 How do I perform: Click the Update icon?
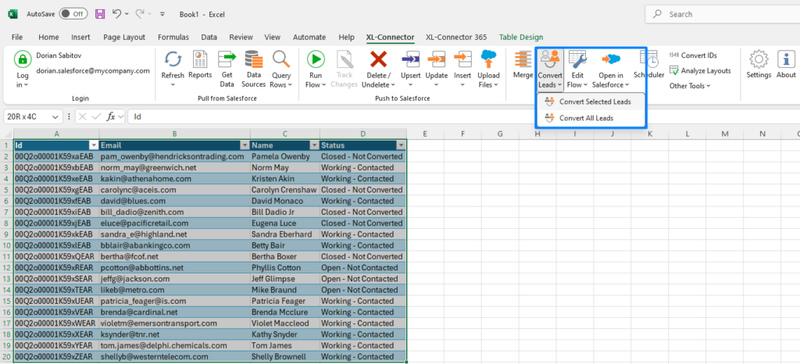pos(437,59)
